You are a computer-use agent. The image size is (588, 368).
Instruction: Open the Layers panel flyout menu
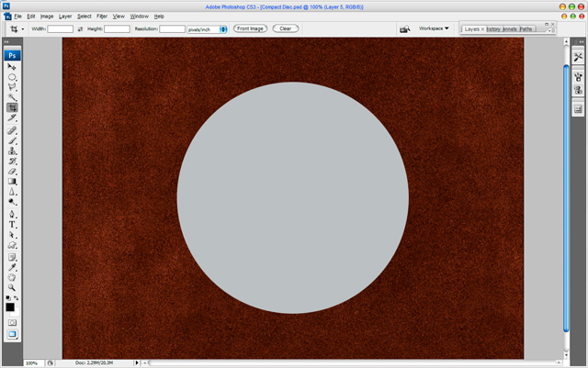coord(550,30)
